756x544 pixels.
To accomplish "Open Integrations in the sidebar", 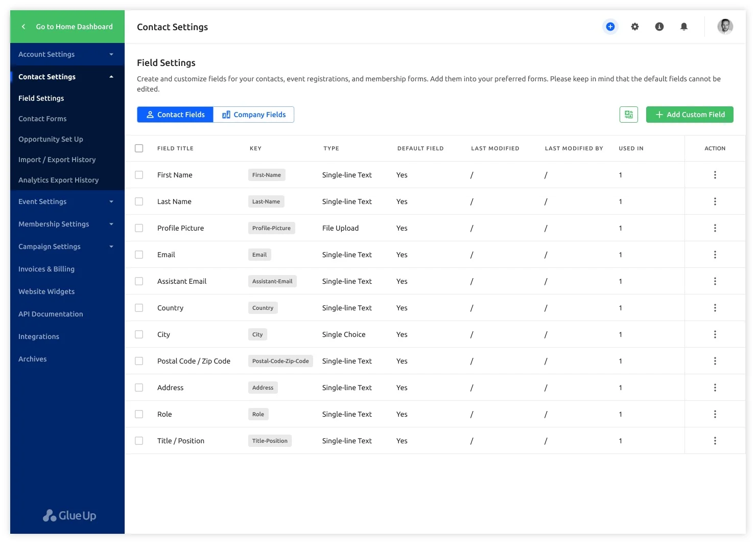I will (39, 336).
